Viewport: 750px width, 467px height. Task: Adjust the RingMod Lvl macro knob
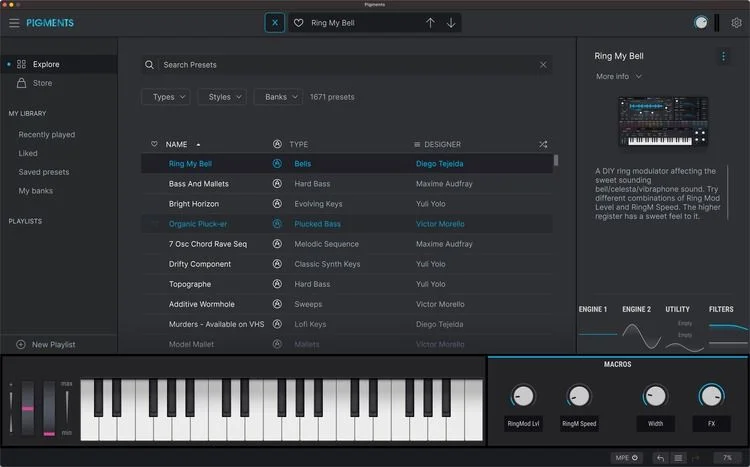[x=523, y=396]
